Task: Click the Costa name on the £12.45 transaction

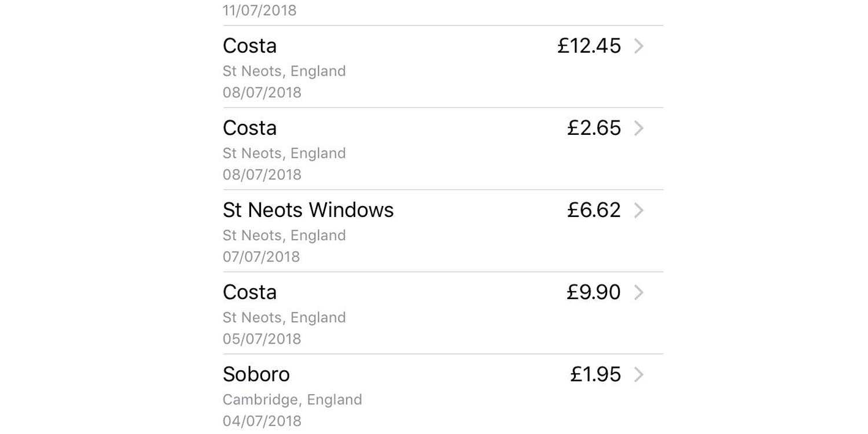Action: [x=249, y=46]
